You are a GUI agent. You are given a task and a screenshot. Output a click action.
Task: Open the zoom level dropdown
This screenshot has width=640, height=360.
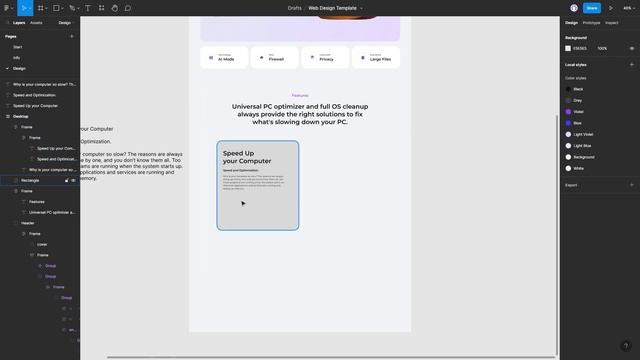[629, 8]
